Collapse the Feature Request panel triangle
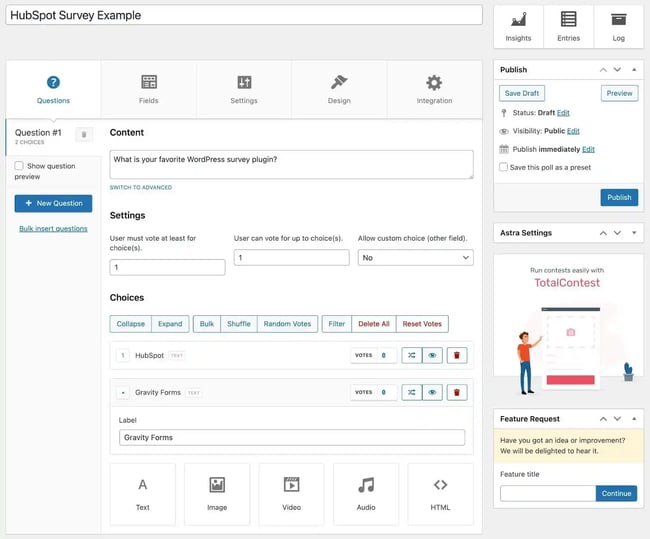Image resolution: width=650 pixels, height=539 pixels. [x=634, y=419]
